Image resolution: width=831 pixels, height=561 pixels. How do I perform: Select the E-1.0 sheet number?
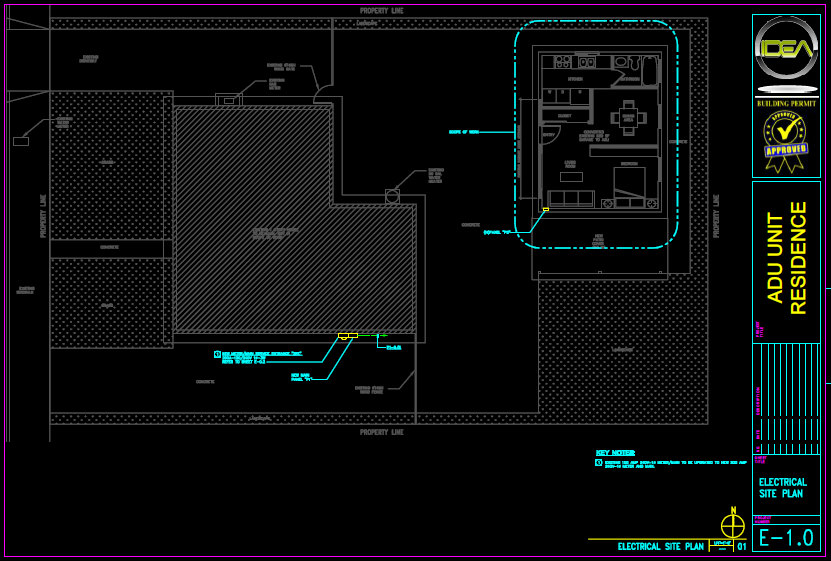(786, 538)
